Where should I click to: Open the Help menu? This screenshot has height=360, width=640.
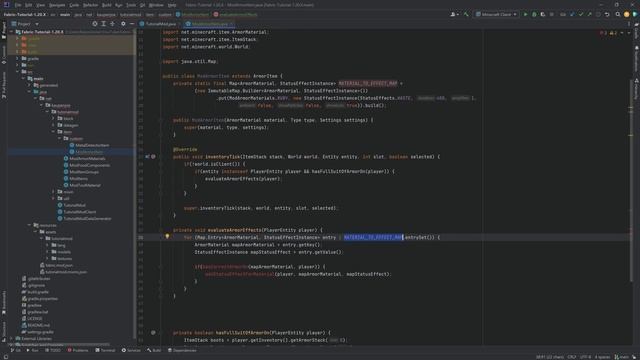pyautogui.click(x=172, y=5)
